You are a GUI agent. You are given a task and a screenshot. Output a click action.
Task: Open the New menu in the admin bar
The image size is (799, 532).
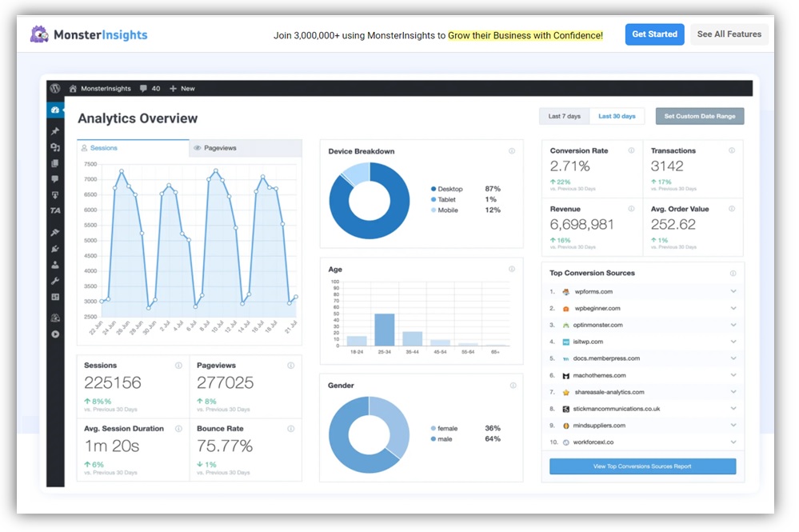pyautogui.click(x=182, y=88)
